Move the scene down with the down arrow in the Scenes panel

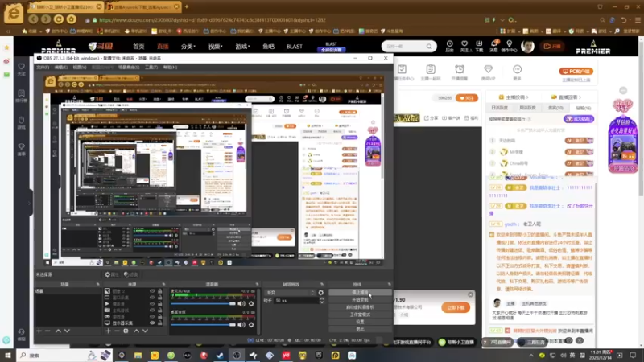67,331
